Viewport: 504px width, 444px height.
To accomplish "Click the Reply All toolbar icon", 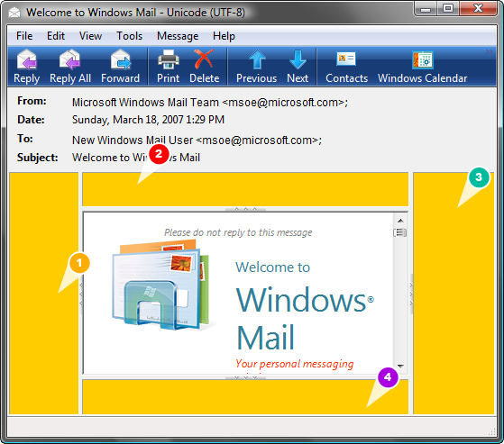I will 69,59.
